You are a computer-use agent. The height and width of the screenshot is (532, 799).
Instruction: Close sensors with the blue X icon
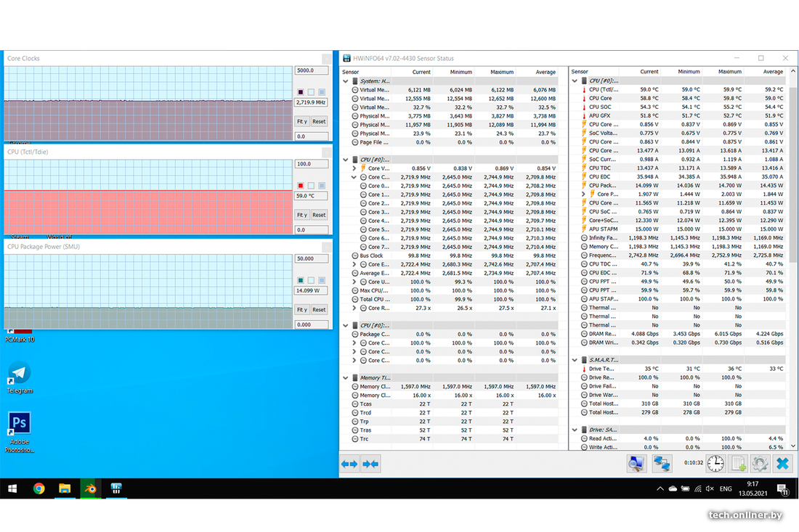782,464
